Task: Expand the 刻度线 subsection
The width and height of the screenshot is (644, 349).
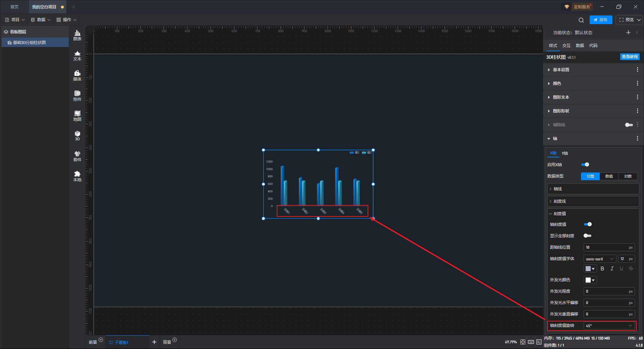Action: (x=593, y=201)
